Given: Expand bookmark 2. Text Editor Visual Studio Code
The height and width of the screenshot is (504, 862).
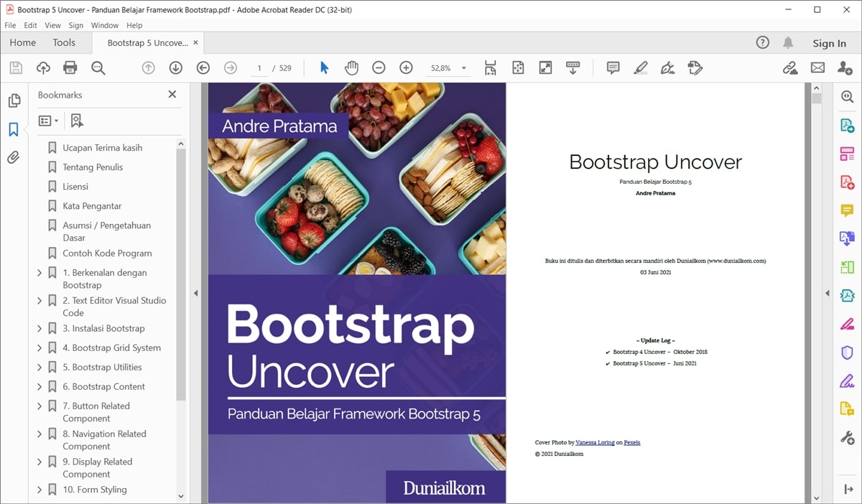Looking at the screenshot, I should pyautogui.click(x=40, y=301).
